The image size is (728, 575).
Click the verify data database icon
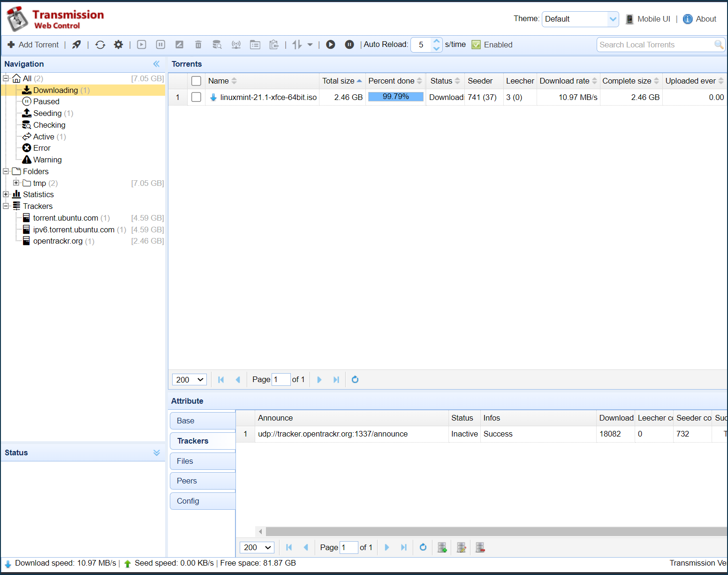click(x=217, y=45)
